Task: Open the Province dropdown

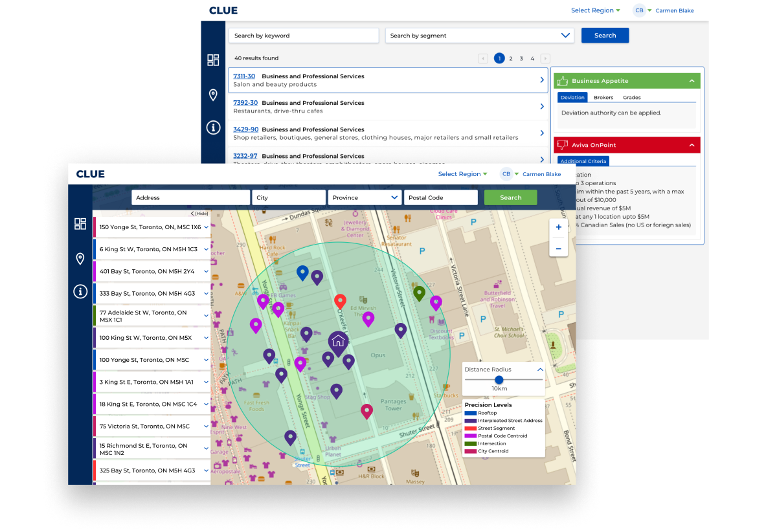Action: point(365,197)
